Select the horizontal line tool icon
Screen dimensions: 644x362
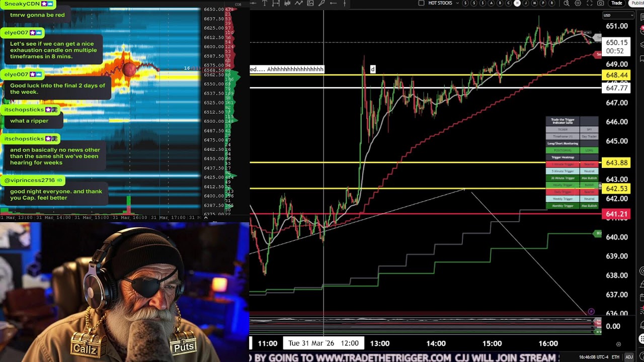tap(333, 3)
